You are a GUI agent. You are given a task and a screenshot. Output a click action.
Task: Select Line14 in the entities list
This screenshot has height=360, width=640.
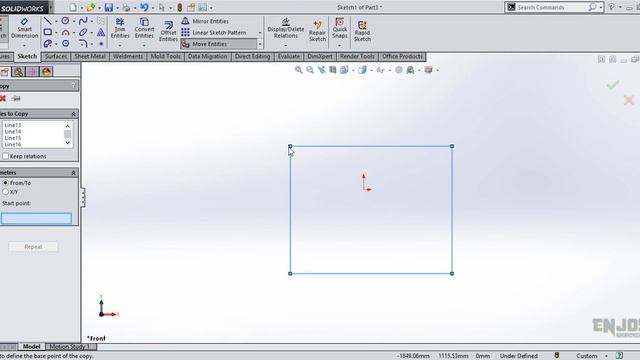click(x=13, y=131)
